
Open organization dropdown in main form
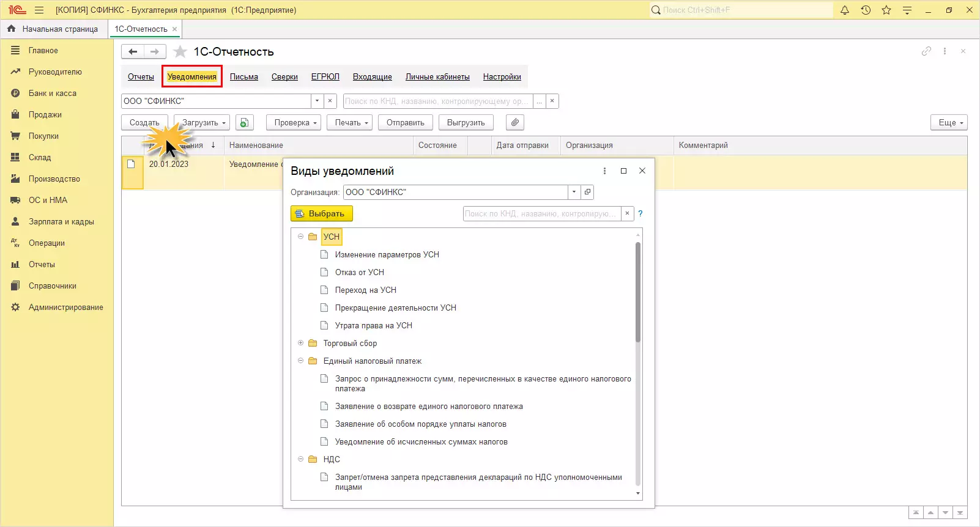pyautogui.click(x=317, y=101)
